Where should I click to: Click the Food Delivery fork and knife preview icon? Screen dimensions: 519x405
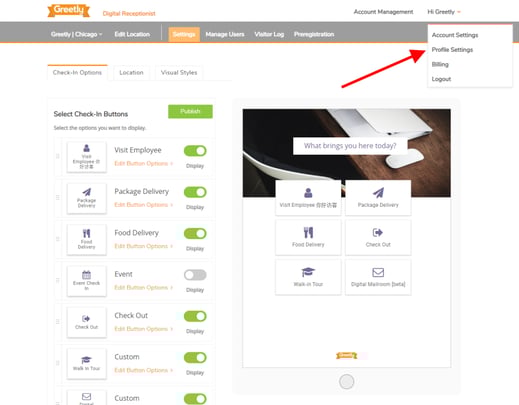click(308, 232)
